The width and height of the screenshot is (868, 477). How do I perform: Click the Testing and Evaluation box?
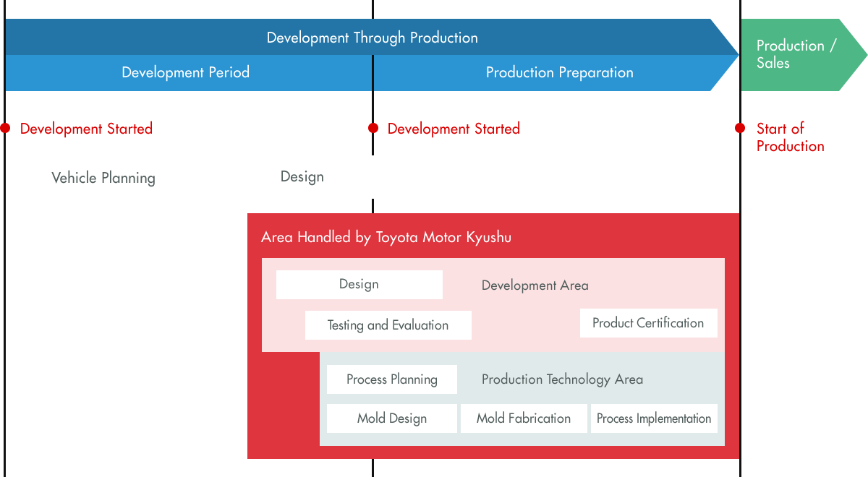(388, 325)
